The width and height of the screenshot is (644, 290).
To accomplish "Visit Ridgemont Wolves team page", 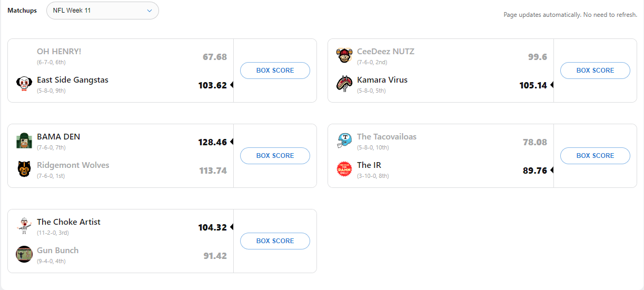I will click(73, 165).
